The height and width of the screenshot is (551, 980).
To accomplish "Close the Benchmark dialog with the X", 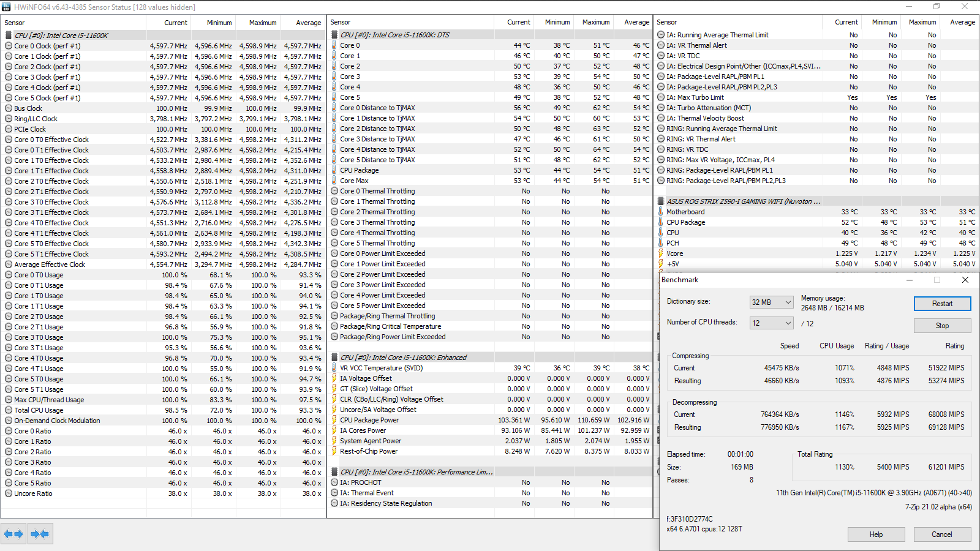I will click(965, 280).
